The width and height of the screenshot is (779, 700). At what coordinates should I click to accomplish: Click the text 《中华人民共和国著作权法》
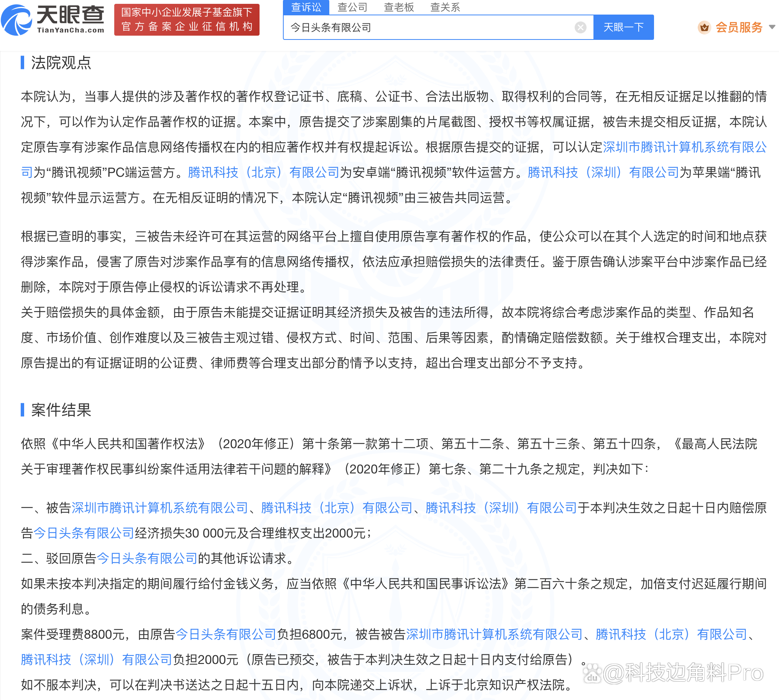[x=128, y=444]
